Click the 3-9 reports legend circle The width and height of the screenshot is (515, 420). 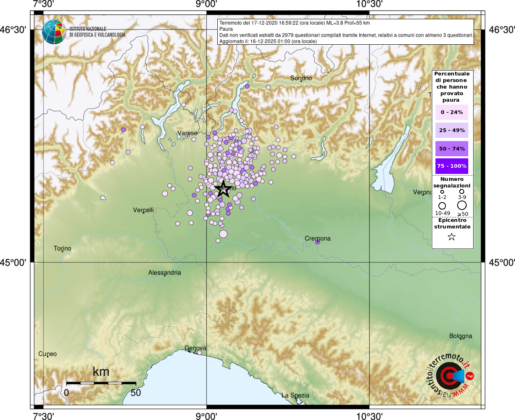point(462,192)
